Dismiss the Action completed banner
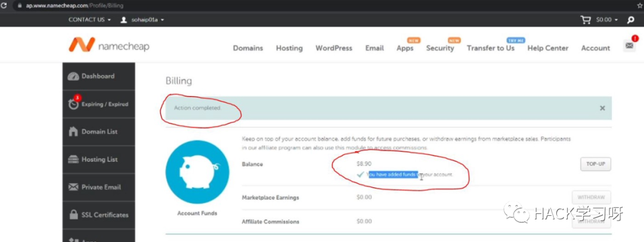The height and width of the screenshot is (242, 644). point(602,108)
